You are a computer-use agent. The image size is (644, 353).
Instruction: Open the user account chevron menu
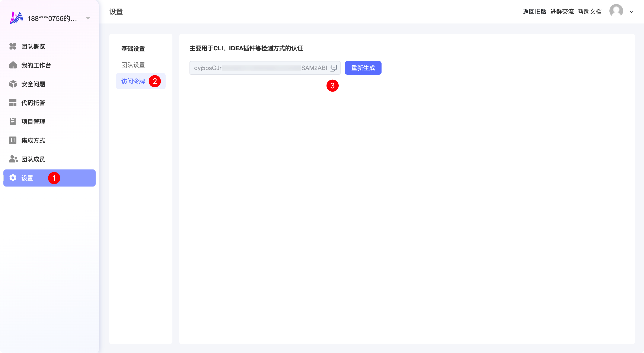[x=631, y=12]
